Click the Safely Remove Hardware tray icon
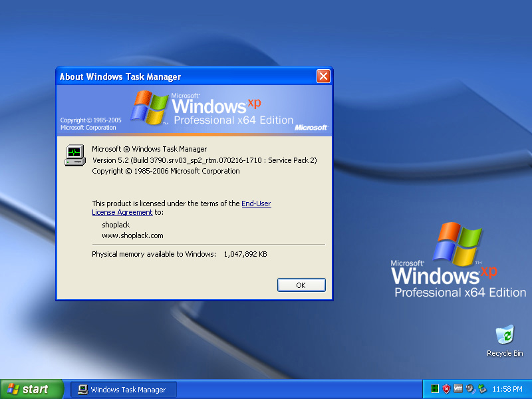 coord(481,389)
